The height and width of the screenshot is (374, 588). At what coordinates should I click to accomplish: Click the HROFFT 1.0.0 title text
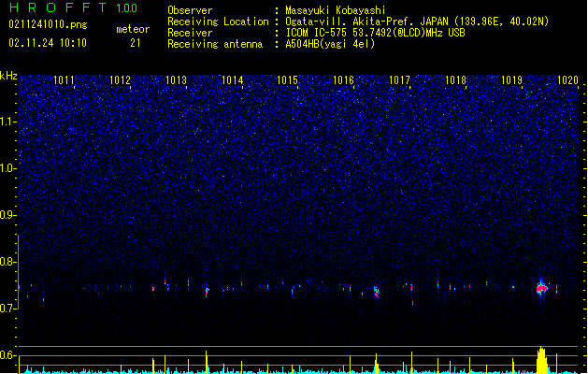[73, 7]
